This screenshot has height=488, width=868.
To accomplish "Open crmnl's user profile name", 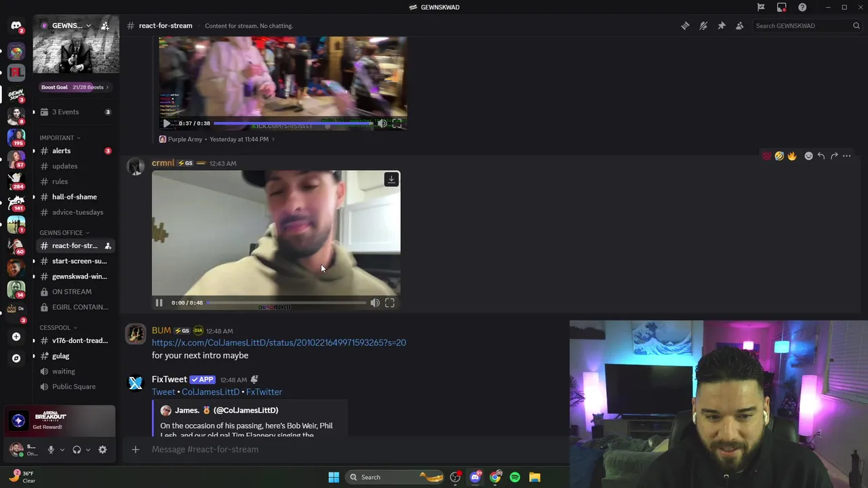I will coord(163,163).
